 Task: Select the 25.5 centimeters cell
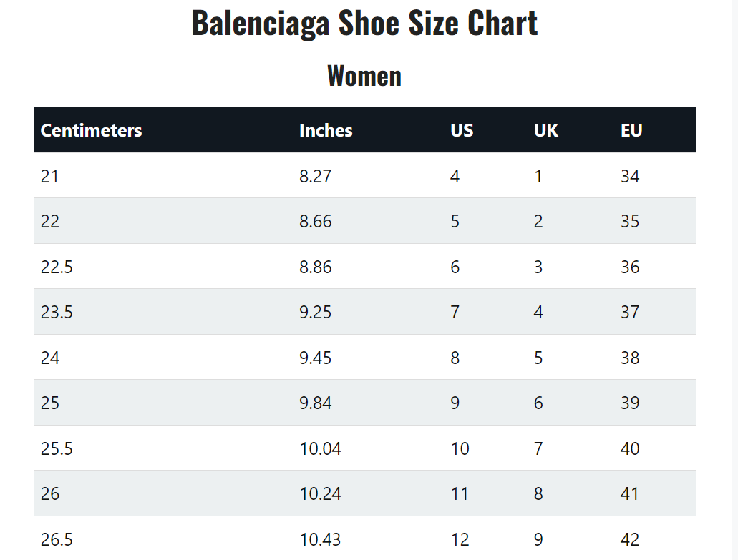57,448
